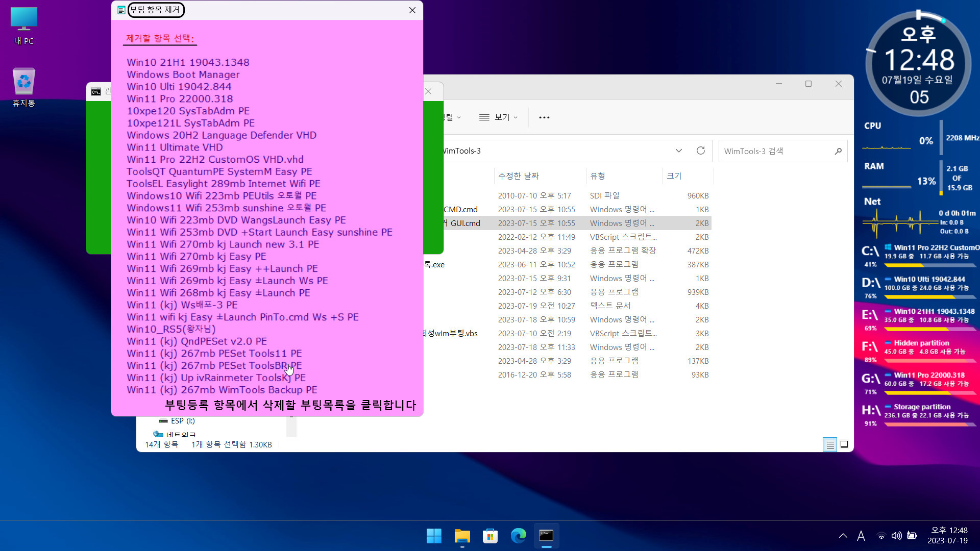Select Win11 (kj) Ws배포-3 PE entry

[x=182, y=305]
